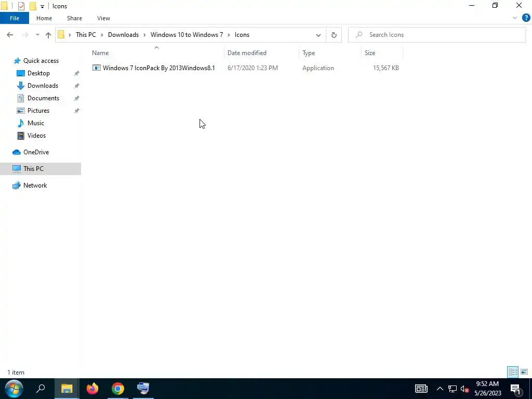Select This PC in the address path
Screen dimensions: 532x399
click(86, 35)
